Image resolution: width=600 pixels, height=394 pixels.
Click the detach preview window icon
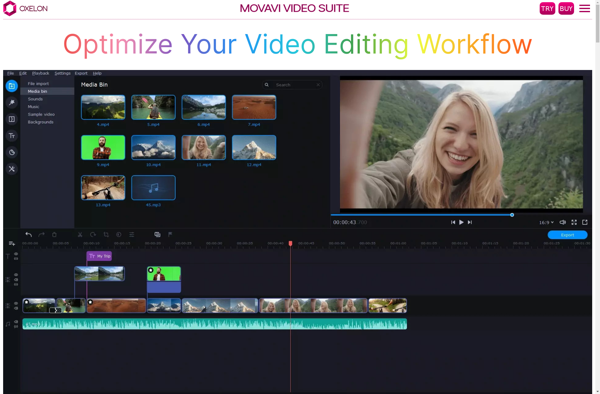click(585, 222)
